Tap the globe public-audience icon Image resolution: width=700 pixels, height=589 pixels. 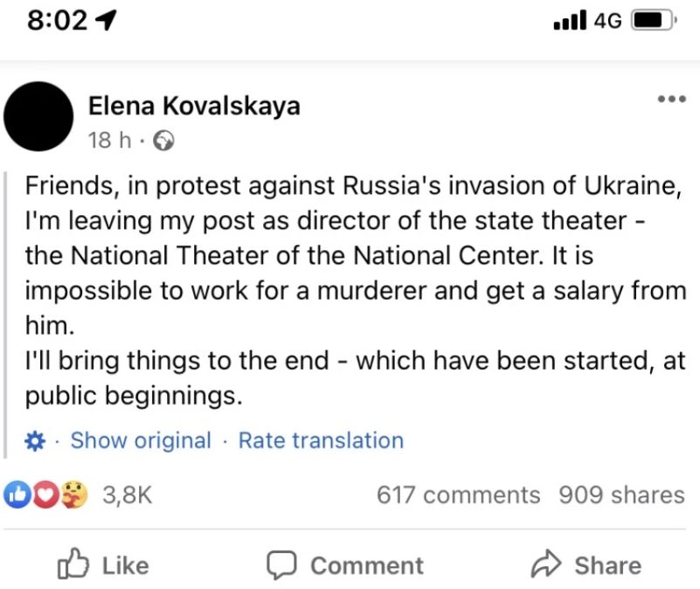tap(163, 141)
